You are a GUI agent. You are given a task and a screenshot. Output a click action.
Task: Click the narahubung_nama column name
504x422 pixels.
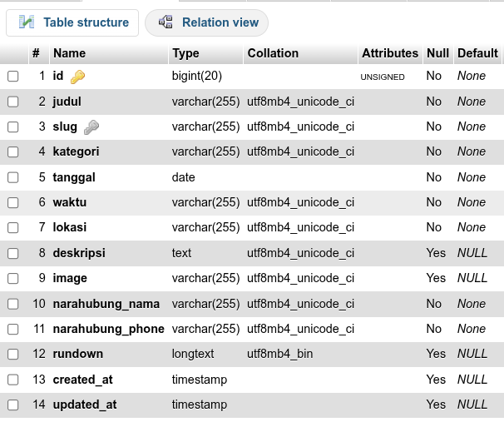coord(106,304)
